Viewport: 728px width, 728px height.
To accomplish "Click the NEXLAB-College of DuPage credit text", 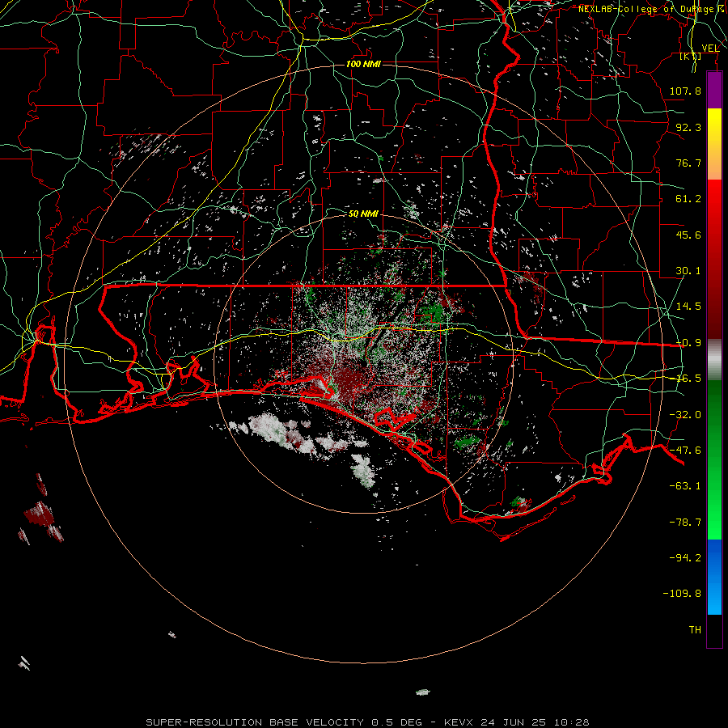I will [653, 9].
